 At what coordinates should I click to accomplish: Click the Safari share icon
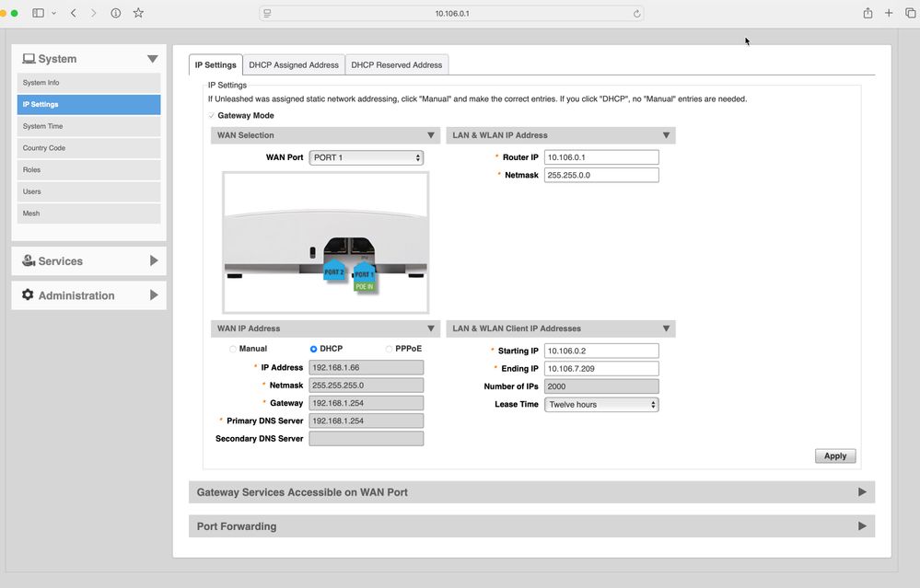(x=868, y=13)
